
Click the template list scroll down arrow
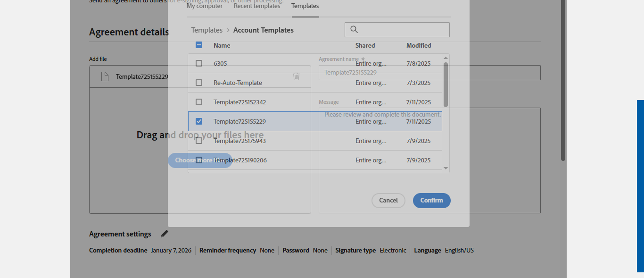coord(446,168)
